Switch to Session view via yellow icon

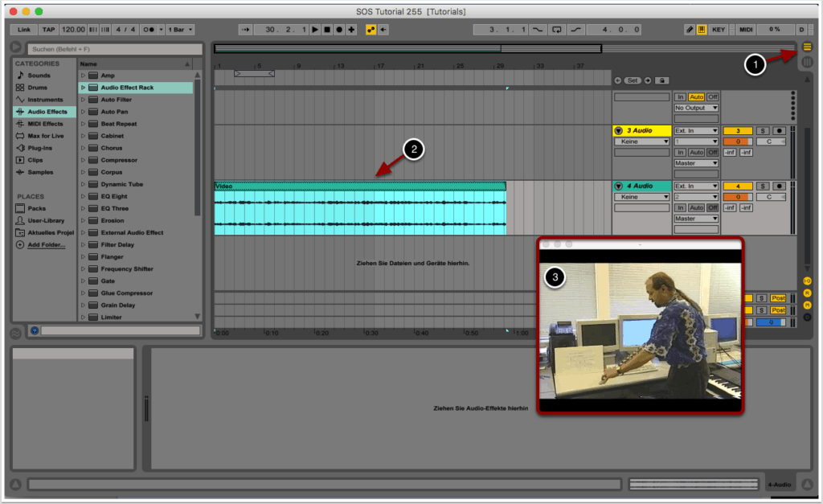[807, 47]
